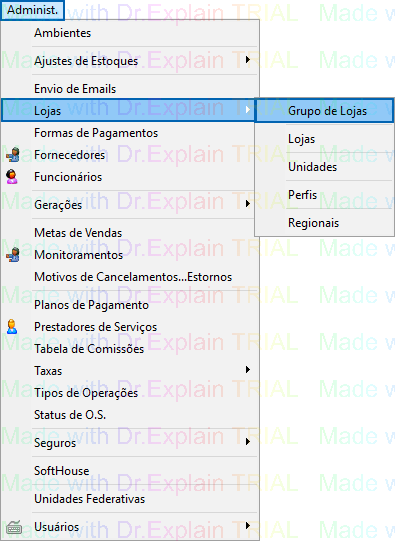Select Planos de Pagamento

point(130,305)
